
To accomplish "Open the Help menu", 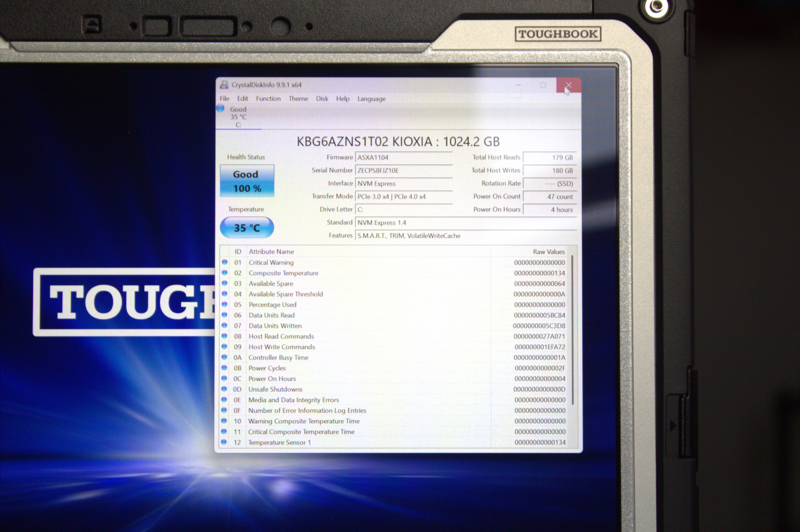I will [343, 98].
